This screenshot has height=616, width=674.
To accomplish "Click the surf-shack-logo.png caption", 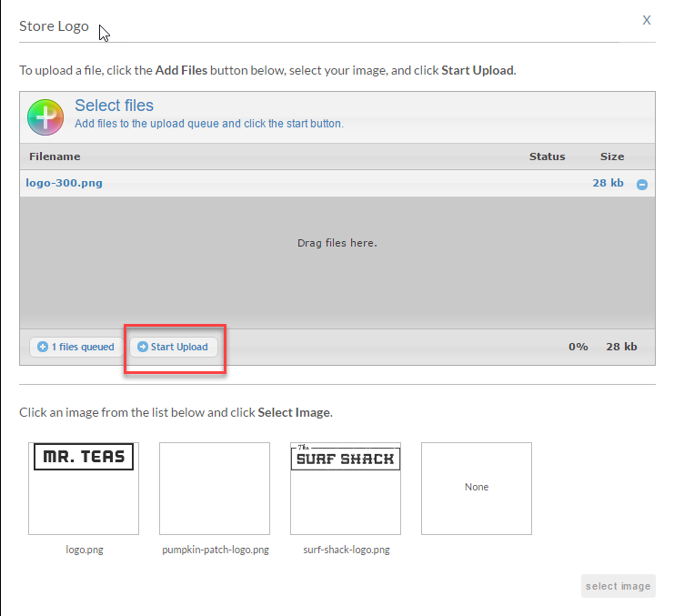I will point(347,550).
